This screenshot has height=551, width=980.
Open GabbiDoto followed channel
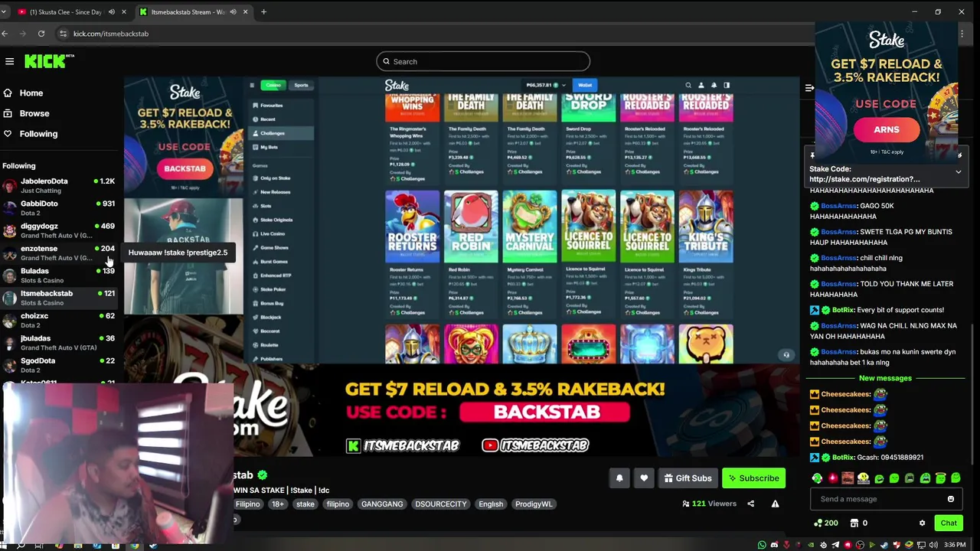coord(58,208)
